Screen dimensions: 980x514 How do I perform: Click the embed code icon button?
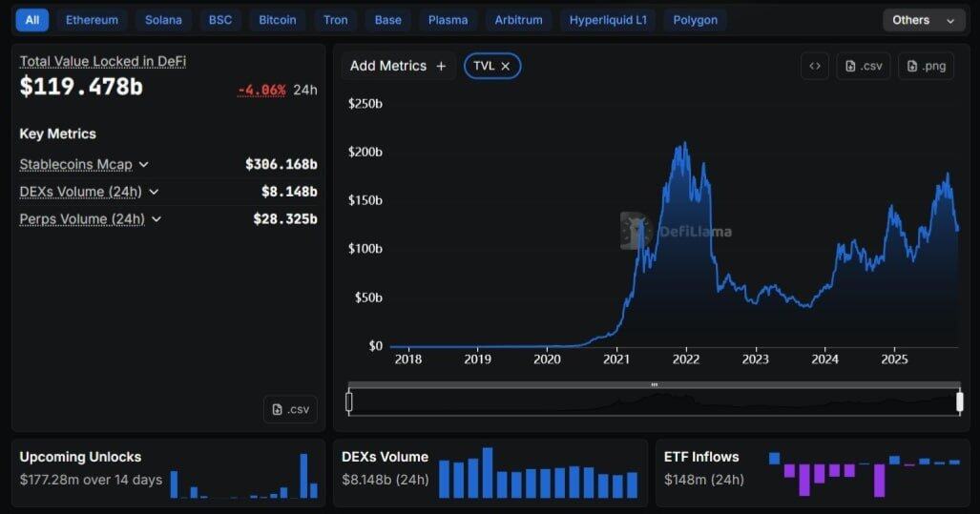[815, 66]
